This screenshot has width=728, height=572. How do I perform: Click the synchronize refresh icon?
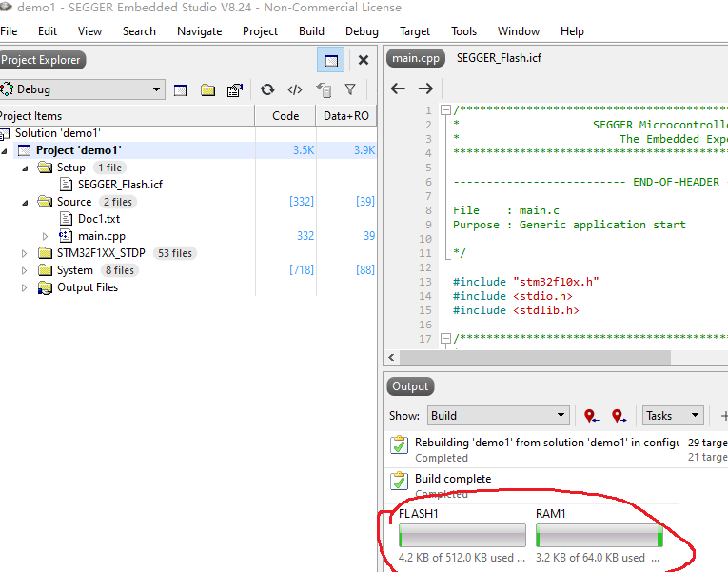tap(267, 89)
